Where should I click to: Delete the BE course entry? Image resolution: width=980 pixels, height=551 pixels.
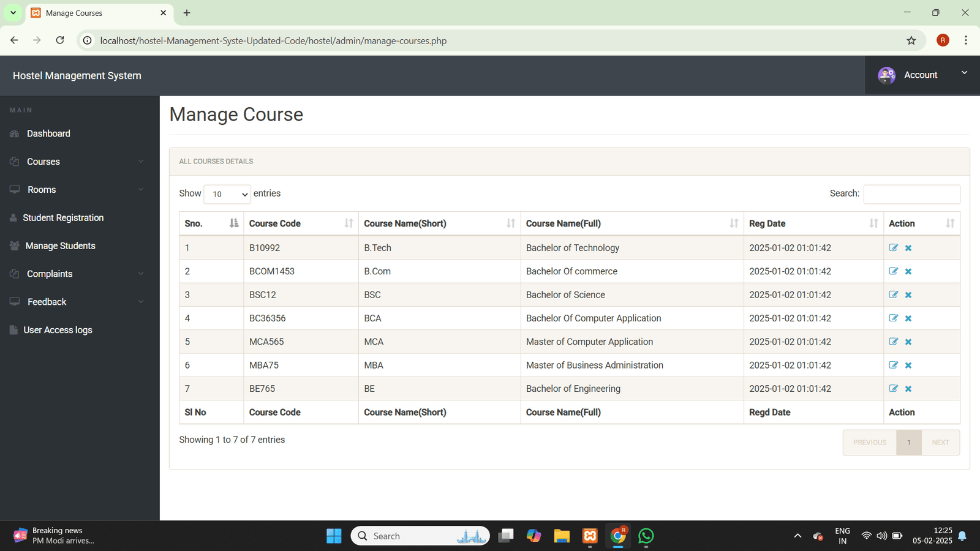tap(908, 389)
